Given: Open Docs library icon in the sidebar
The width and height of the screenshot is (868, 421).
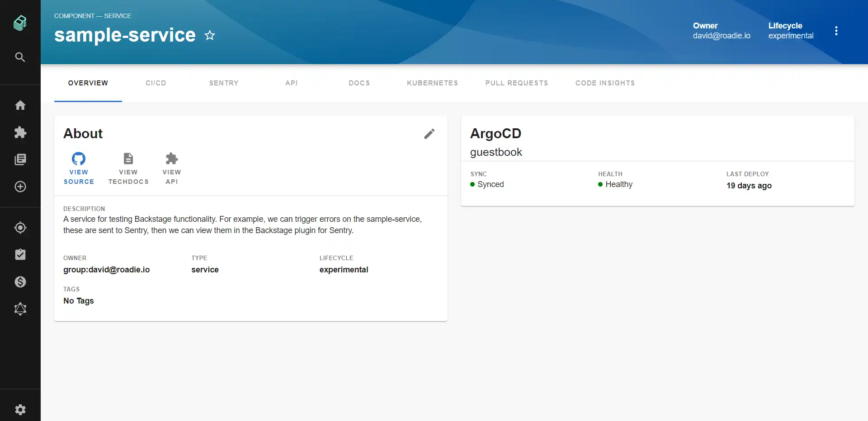Looking at the screenshot, I should pos(20,159).
